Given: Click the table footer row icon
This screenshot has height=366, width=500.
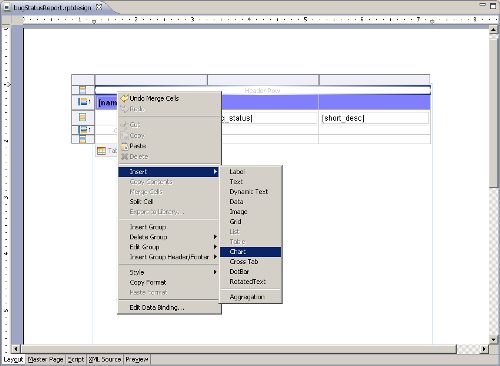Looking at the screenshot, I should point(82,139).
